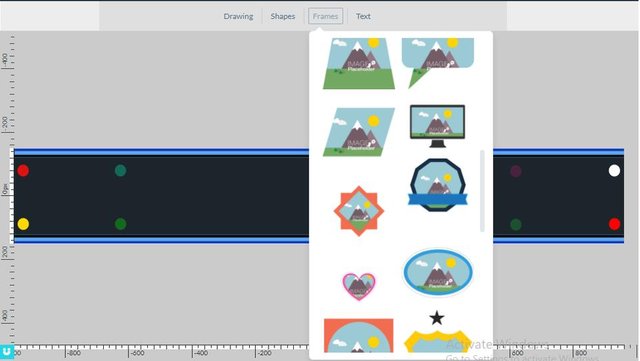
Task: Choose the pink heart image frame
Action: pos(358,286)
